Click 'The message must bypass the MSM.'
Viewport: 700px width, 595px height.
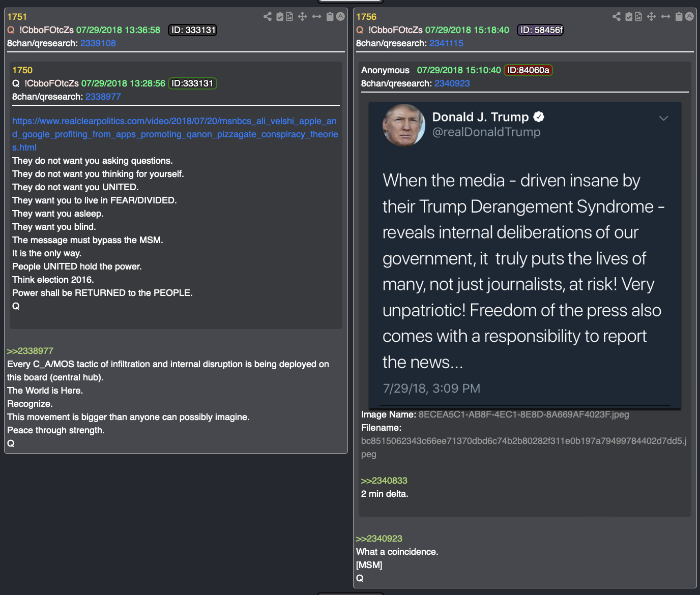click(87, 240)
